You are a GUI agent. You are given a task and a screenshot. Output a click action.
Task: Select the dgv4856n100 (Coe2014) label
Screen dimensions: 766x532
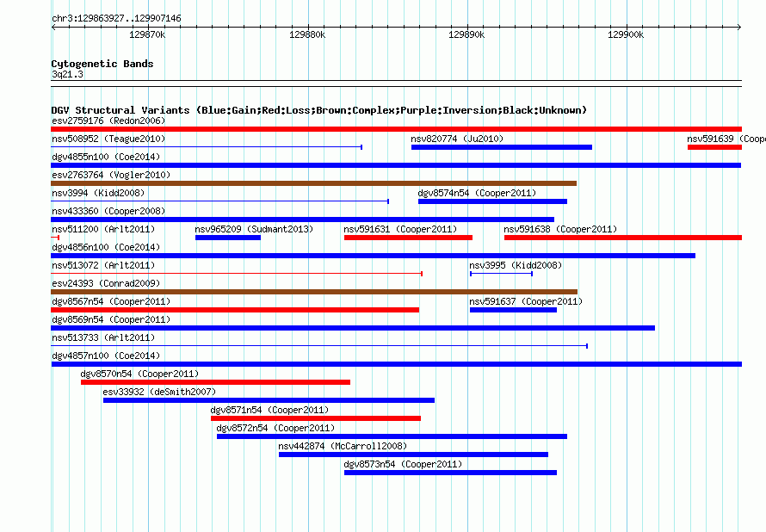[x=106, y=247]
